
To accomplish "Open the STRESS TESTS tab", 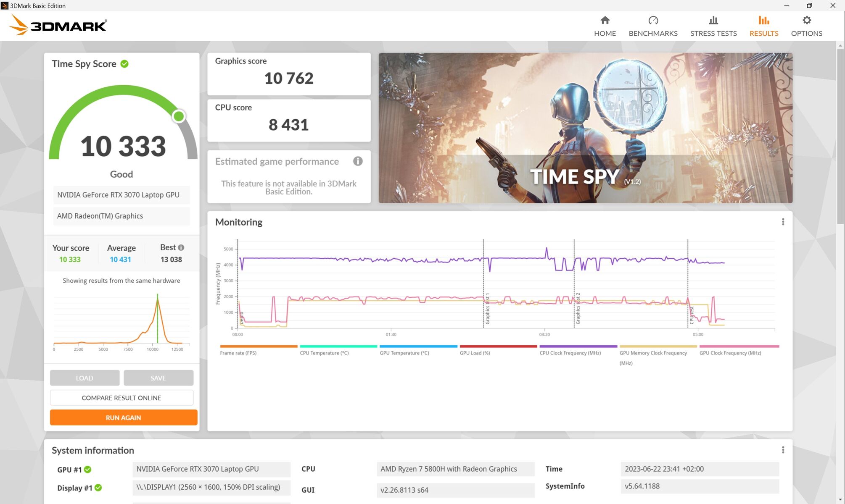I will coord(713,33).
